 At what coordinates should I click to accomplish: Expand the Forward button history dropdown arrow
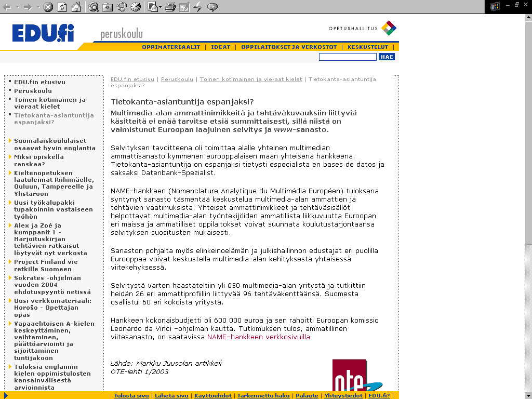[37, 7]
